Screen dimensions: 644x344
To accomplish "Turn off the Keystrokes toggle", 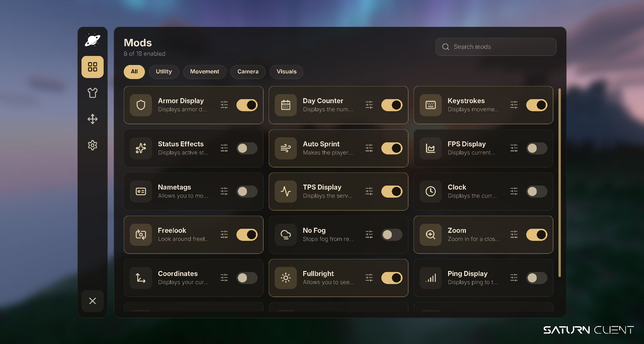I will coord(537,105).
